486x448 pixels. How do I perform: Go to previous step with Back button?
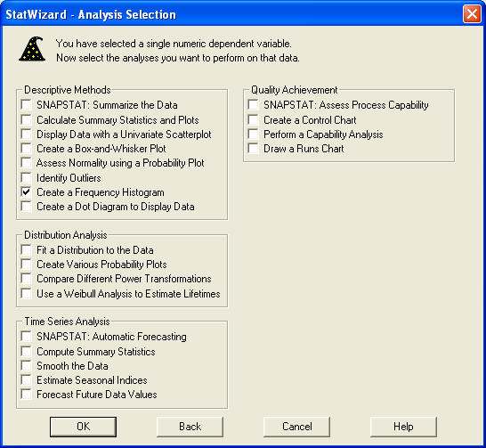tap(190, 427)
